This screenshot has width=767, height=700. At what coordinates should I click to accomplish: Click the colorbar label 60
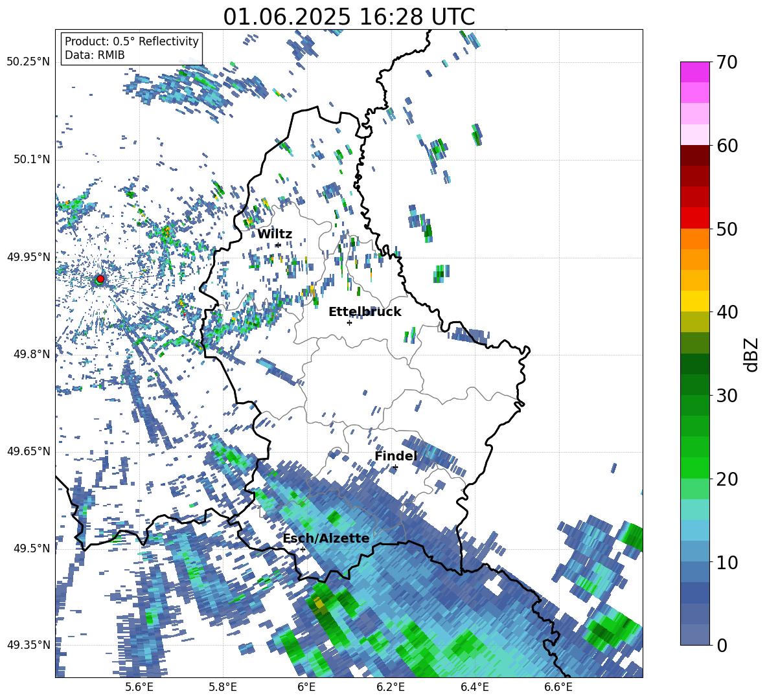pyautogui.click(x=727, y=146)
